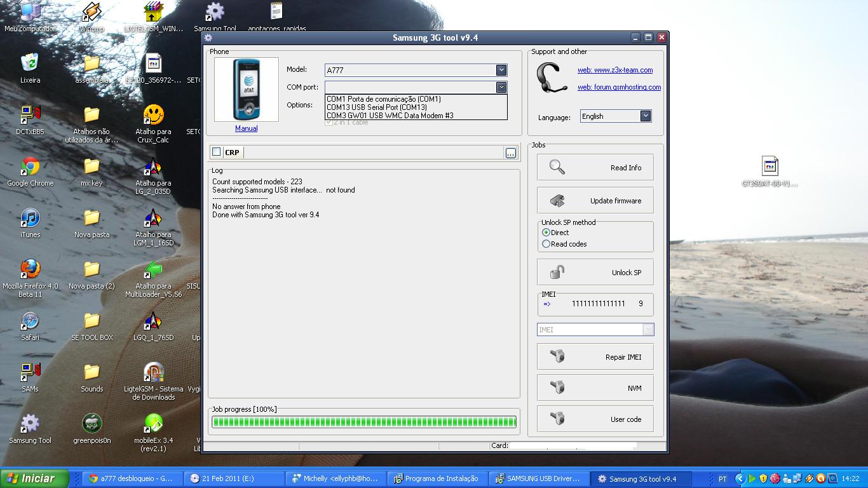This screenshot has height=488, width=868.
Task: Toggle the CRP checkbox
Action: [217, 152]
